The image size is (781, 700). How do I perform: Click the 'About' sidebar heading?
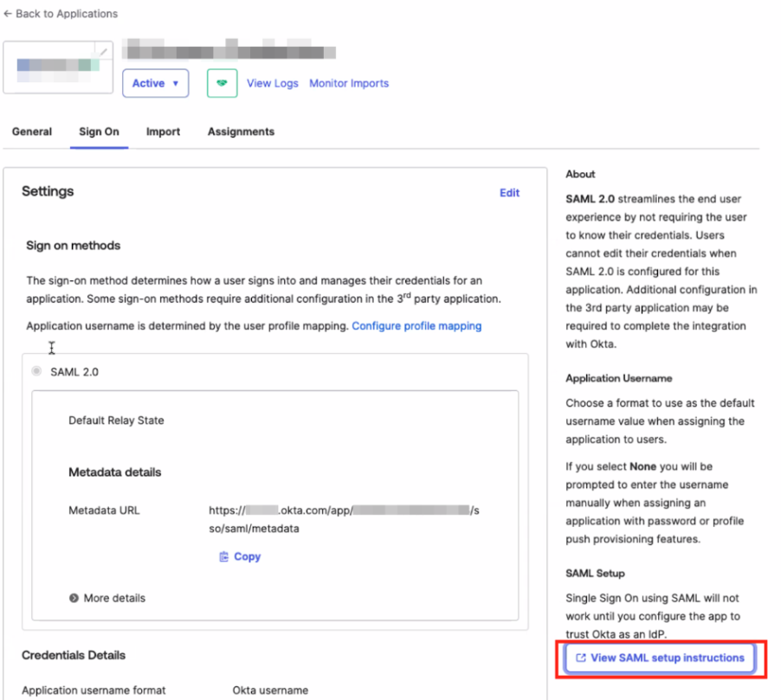pos(580,174)
